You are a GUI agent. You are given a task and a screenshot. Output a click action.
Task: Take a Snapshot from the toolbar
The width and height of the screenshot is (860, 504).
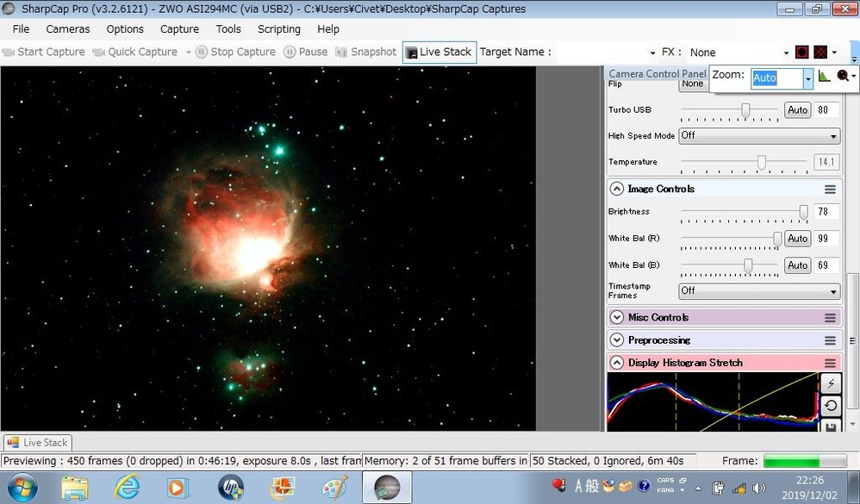tap(366, 52)
